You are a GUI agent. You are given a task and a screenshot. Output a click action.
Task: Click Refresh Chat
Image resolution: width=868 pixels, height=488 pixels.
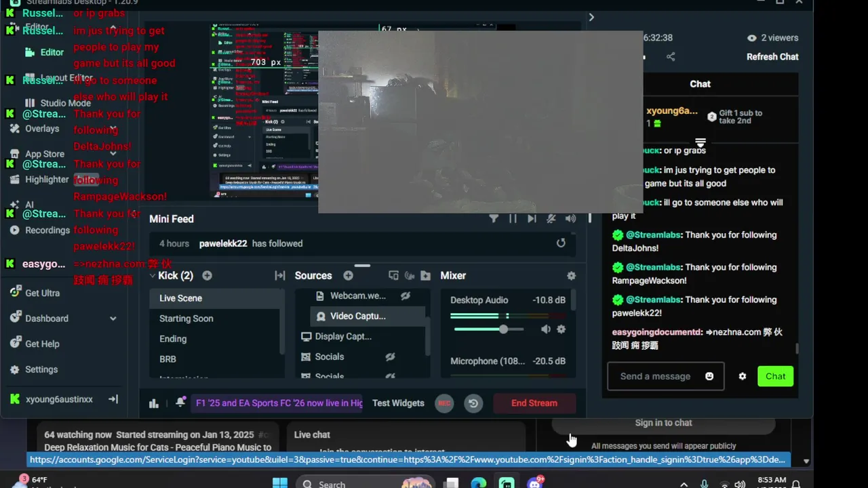[772, 57]
